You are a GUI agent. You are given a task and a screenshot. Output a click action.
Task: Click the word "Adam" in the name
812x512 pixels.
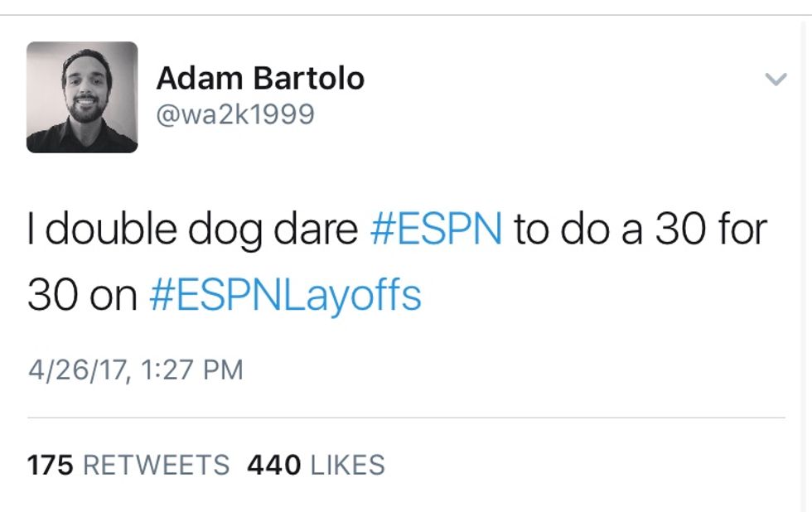click(x=194, y=79)
